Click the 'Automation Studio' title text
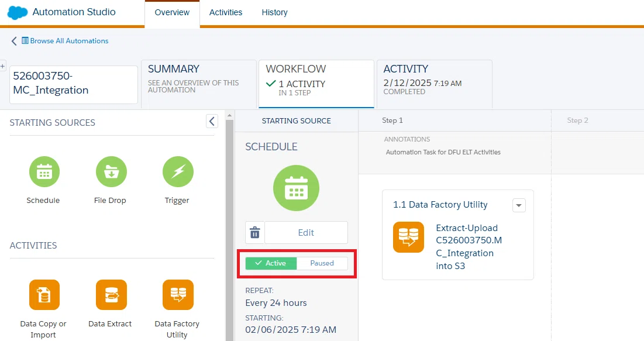Viewport: 644px width, 341px height. click(74, 12)
